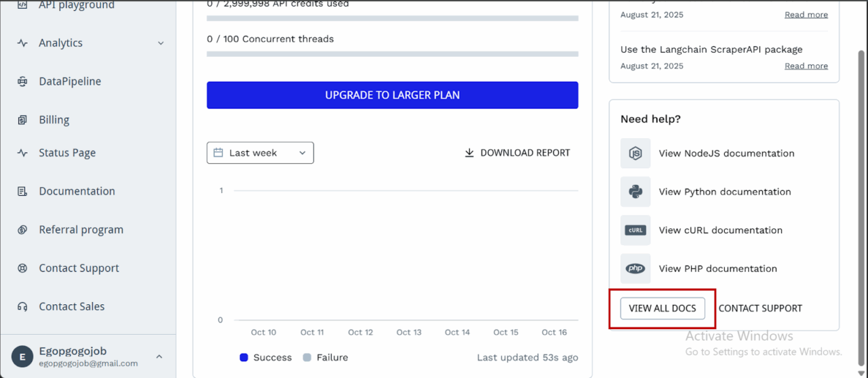Click the Contact Support lifebuoy icon
This screenshot has width=868, height=378.
tap(22, 268)
